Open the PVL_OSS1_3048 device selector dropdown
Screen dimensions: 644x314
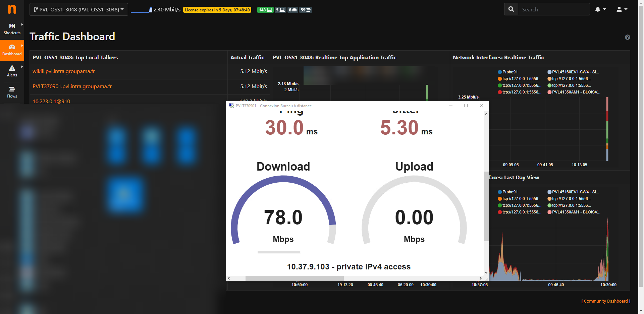click(x=78, y=9)
